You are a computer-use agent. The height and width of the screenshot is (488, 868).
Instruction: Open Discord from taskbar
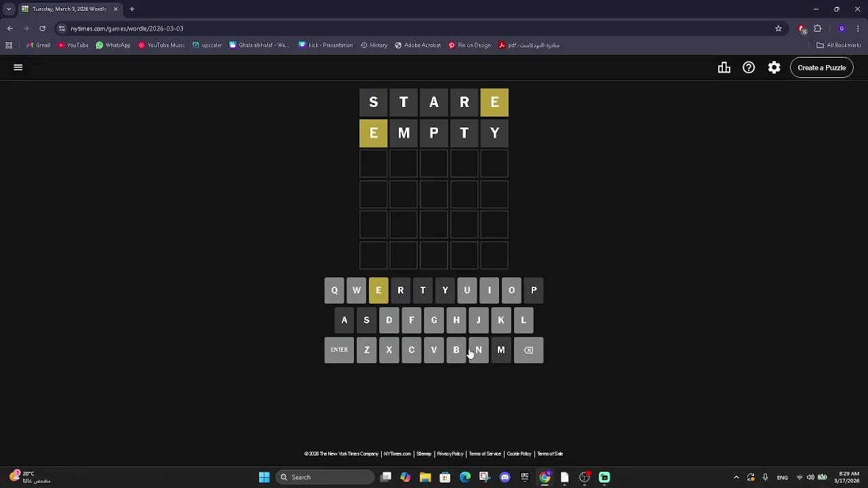[x=505, y=477]
